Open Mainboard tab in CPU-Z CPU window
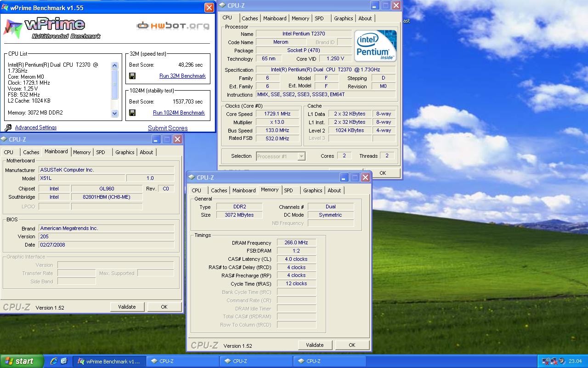Viewport: 588px width, 368px height. tap(275, 18)
